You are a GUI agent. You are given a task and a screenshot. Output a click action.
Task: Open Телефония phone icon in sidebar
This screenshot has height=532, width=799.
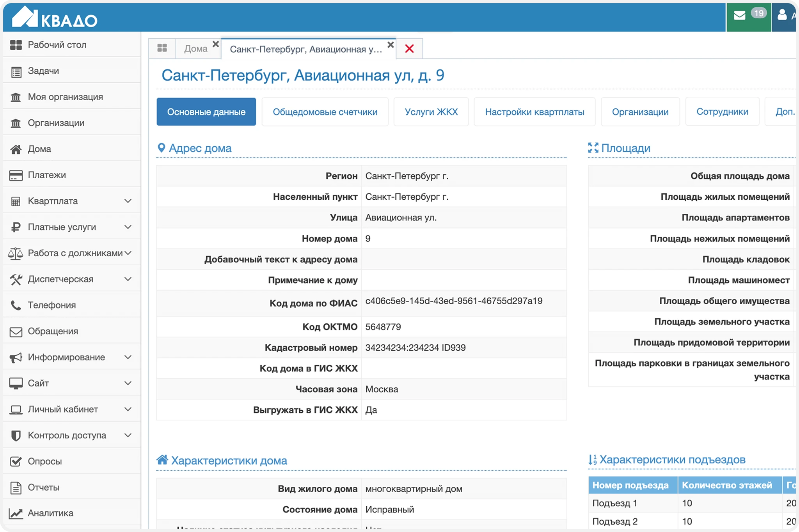click(x=16, y=305)
